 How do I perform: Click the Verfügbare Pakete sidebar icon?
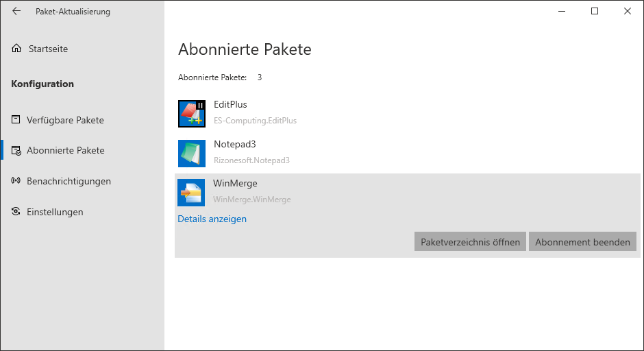16,120
